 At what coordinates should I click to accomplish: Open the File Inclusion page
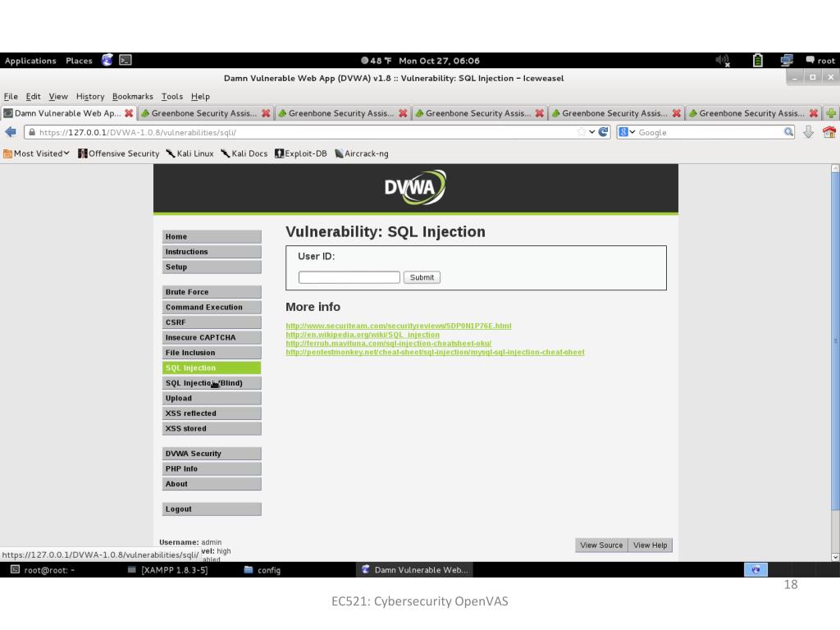[212, 353]
